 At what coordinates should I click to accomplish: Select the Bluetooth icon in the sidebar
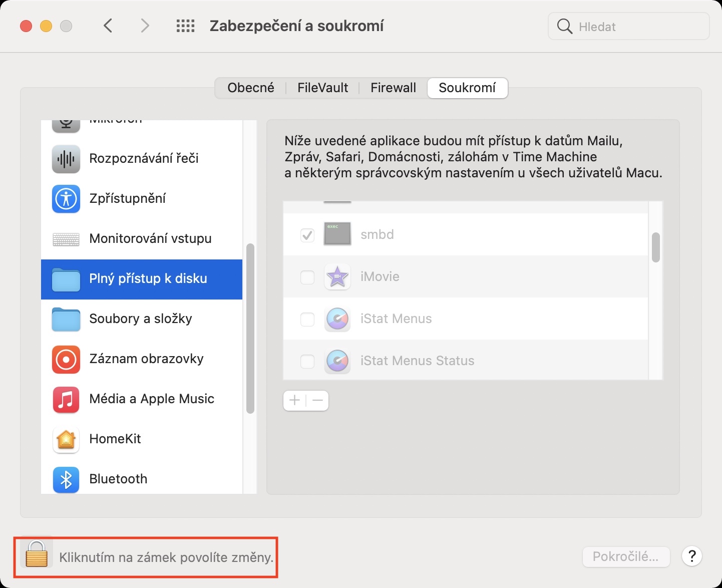coord(66,479)
